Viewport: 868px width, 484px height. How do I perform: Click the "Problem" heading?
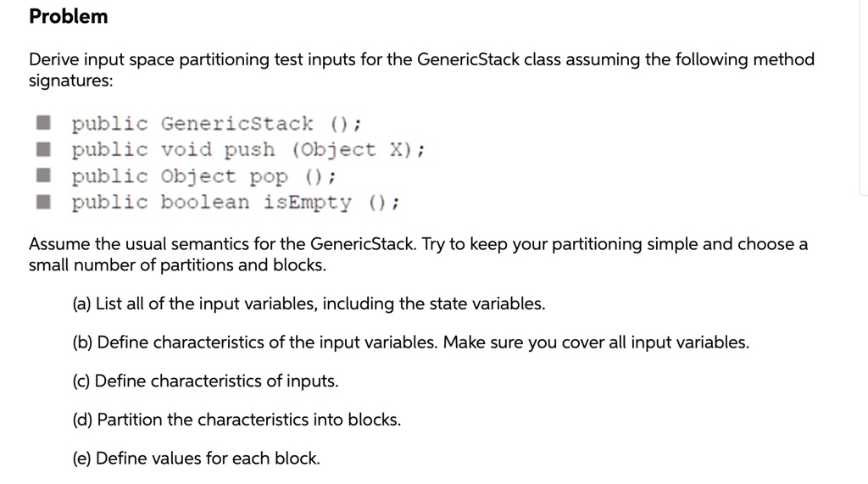pyautogui.click(x=69, y=16)
